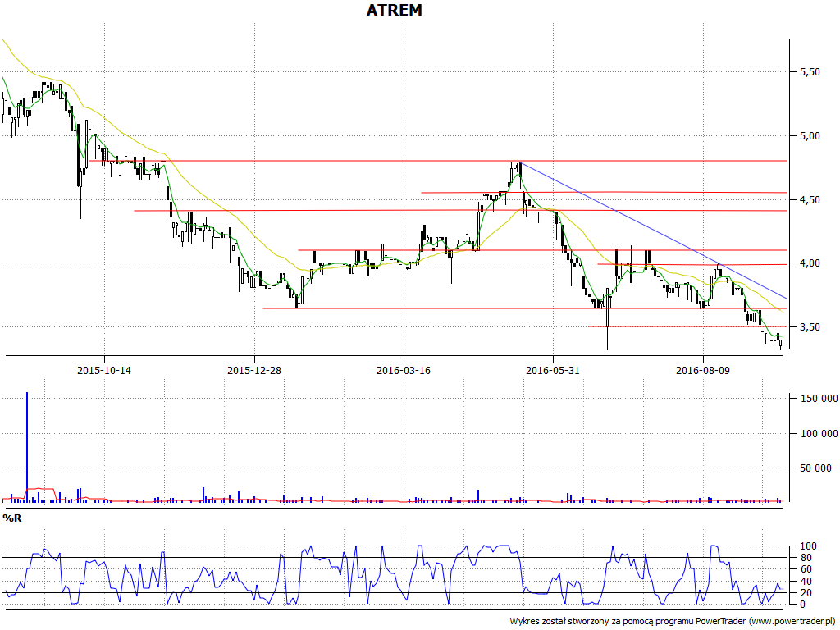Click the ATREM chart title
Screen dimensions: 840x630
395,10
